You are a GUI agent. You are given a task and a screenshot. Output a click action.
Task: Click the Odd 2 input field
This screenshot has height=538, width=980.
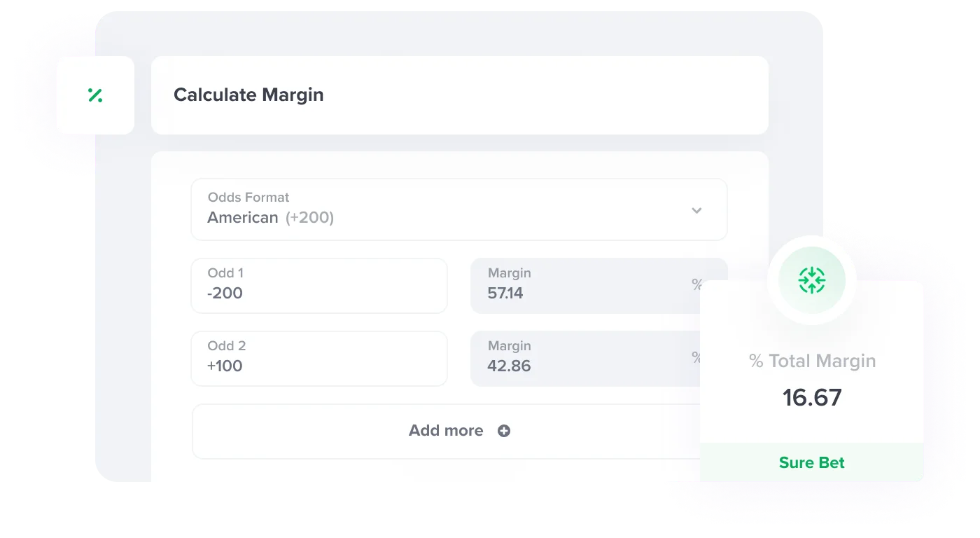[x=319, y=359]
